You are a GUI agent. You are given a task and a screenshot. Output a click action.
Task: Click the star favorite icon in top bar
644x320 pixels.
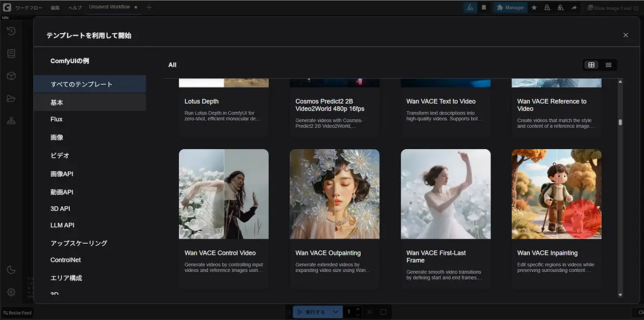(x=534, y=8)
